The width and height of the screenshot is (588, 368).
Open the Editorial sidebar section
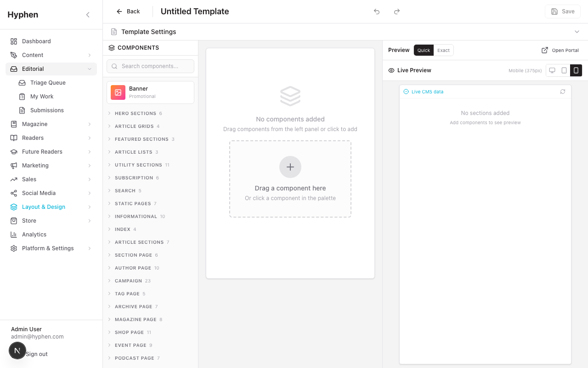[x=33, y=69]
